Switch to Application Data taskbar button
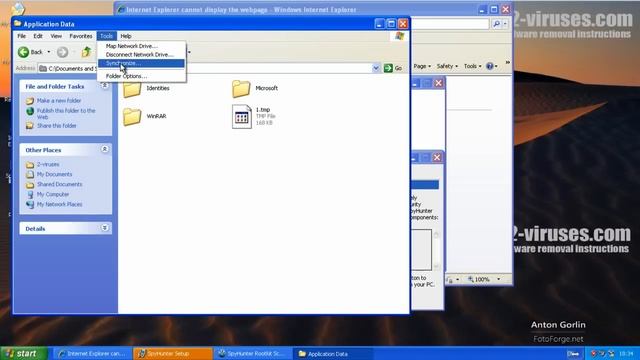The height and width of the screenshot is (360, 640). (333, 354)
